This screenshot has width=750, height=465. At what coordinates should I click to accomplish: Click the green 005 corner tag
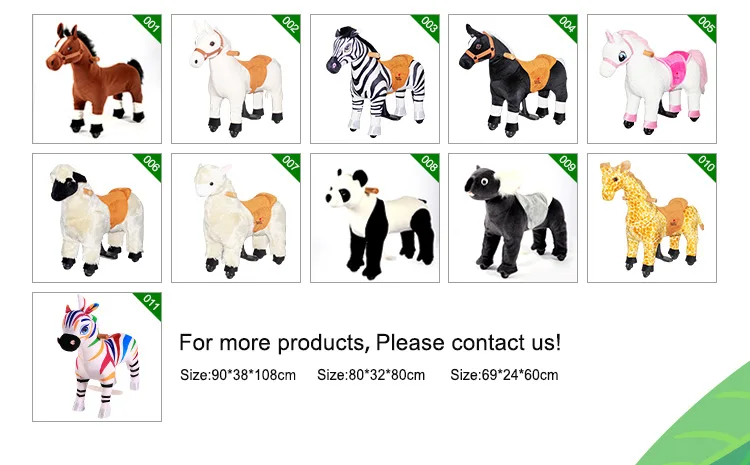coord(705,26)
